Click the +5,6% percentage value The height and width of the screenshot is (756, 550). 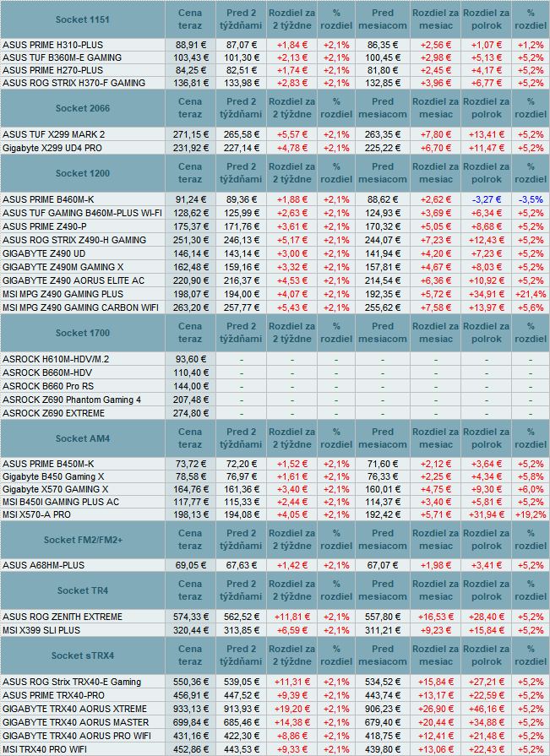point(531,307)
